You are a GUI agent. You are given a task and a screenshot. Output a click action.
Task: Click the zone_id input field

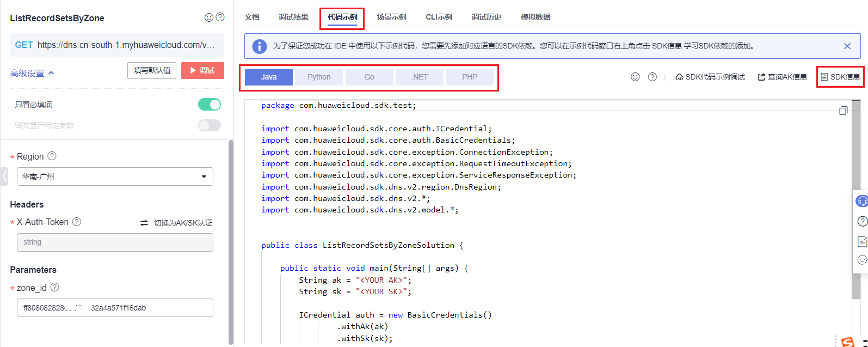click(115, 308)
